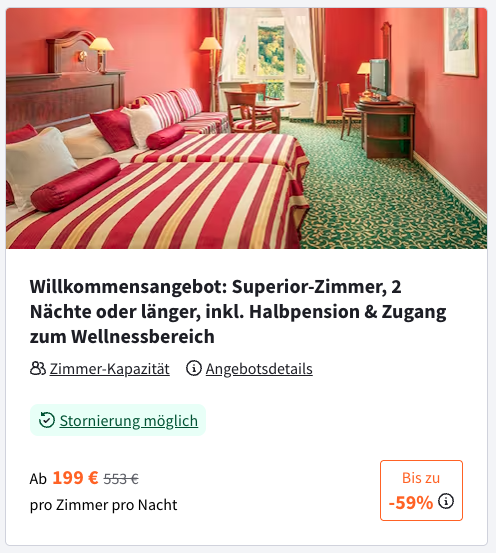
Task: Open the Angebotsdetails link
Action: pos(259,369)
